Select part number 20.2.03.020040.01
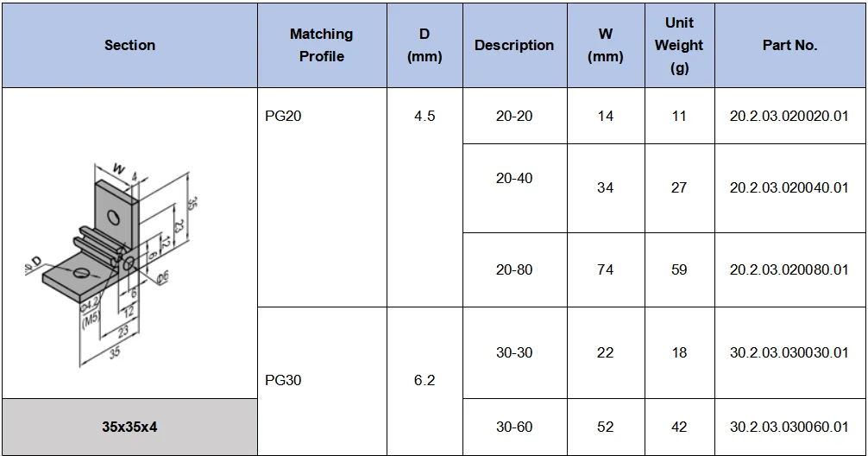 (789, 187)
